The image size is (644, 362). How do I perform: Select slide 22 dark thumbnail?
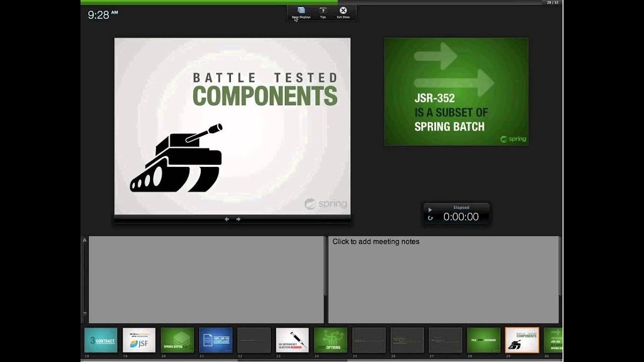254,340
